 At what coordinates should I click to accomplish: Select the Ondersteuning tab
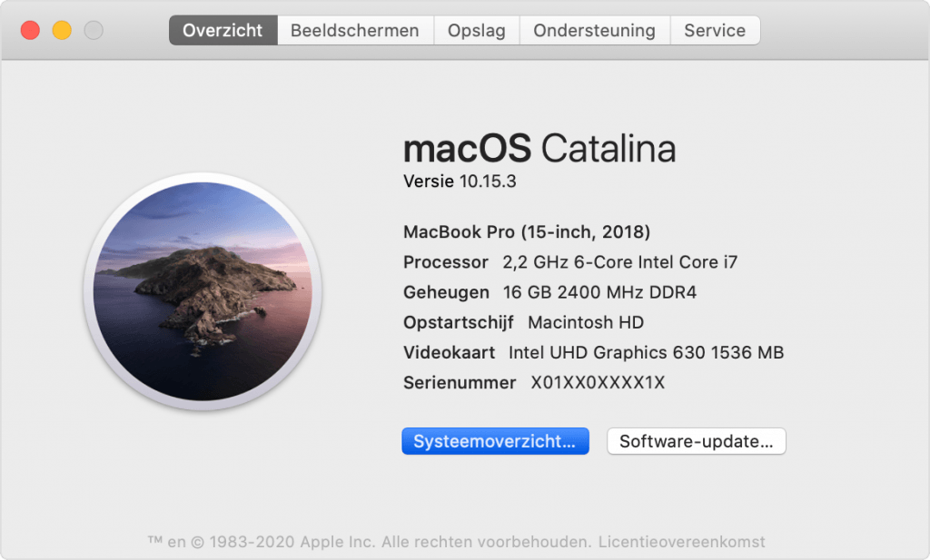(x=594, y=30)
